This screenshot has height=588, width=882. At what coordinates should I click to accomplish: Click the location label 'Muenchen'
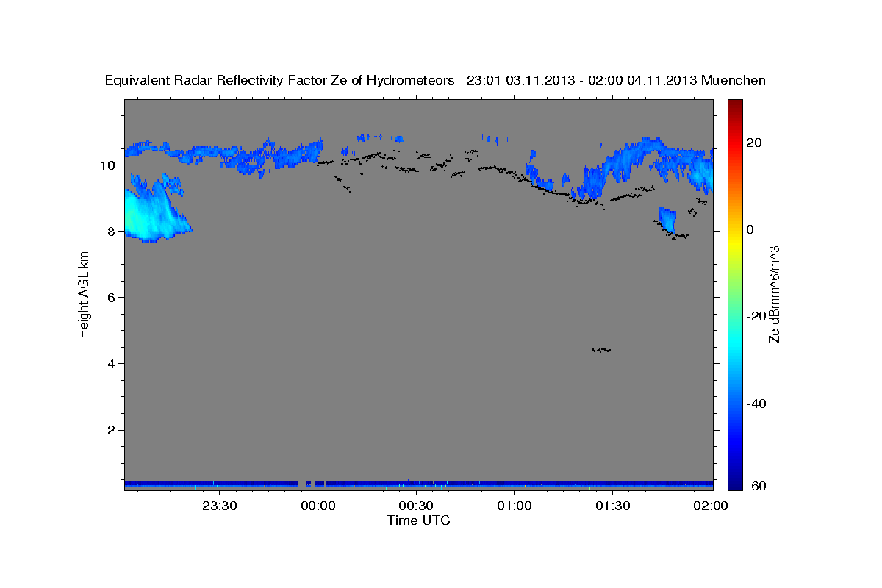pos(734,80)
